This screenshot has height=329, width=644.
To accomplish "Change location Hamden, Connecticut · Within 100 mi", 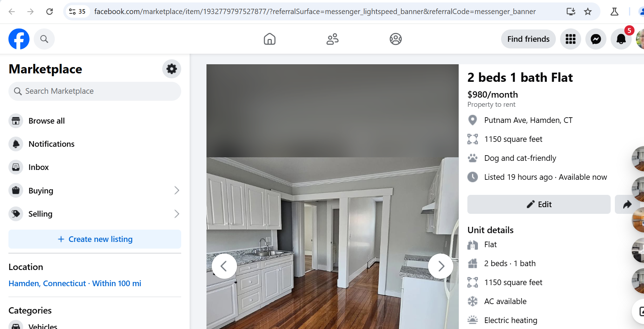I will 75,283.
